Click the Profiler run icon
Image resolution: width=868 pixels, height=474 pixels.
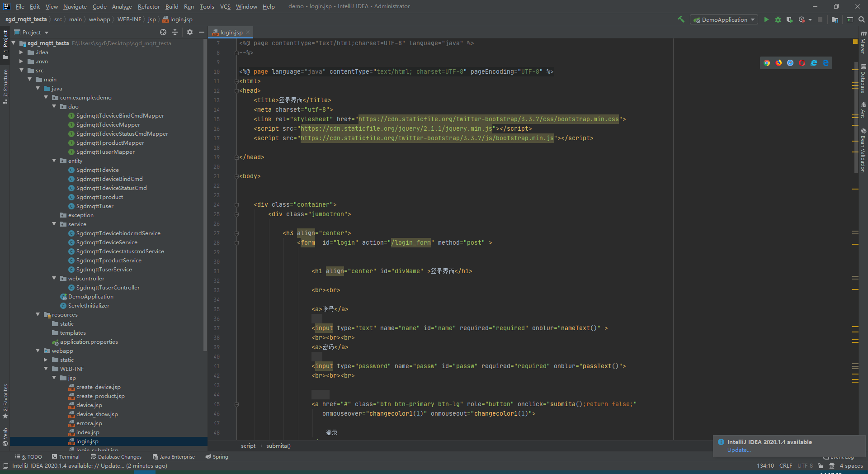tap(802, 19)
